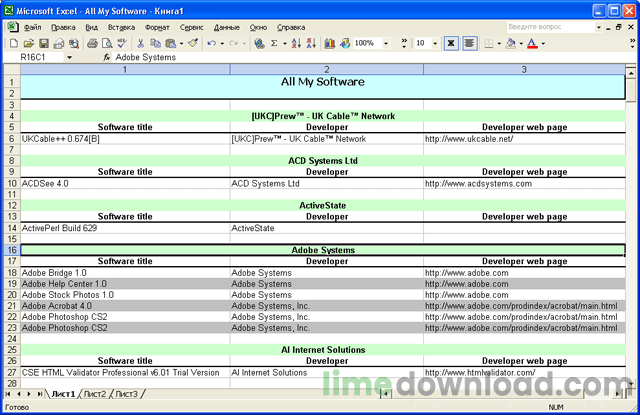This screenshot has width=640, height=415.
Task: Select row header 16
Action: coord(12,250)
